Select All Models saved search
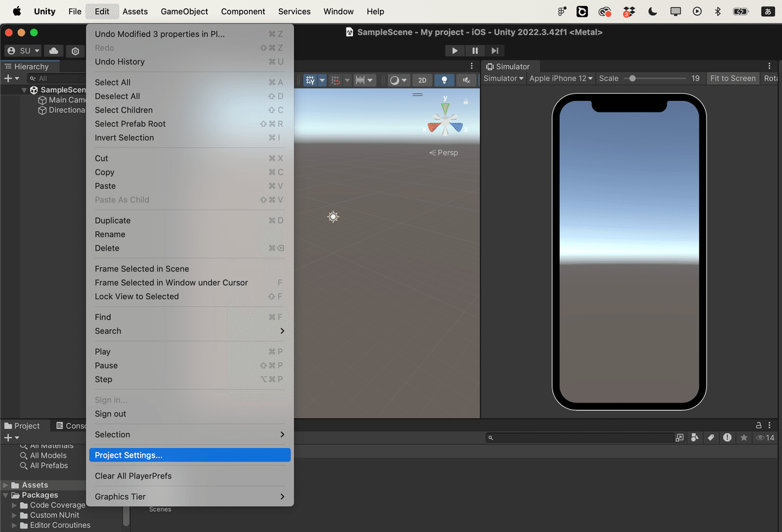 [x=43, y=456]
